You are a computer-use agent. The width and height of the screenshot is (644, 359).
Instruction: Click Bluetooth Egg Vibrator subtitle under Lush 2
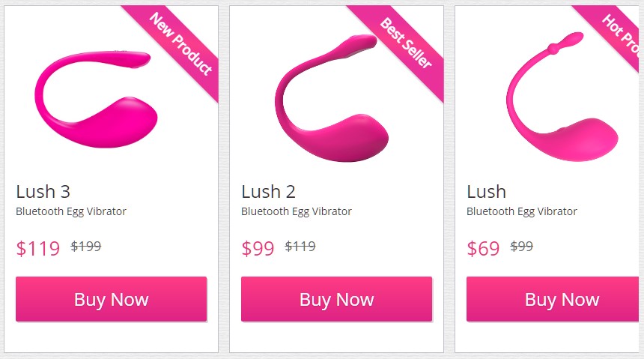(297, 211)
